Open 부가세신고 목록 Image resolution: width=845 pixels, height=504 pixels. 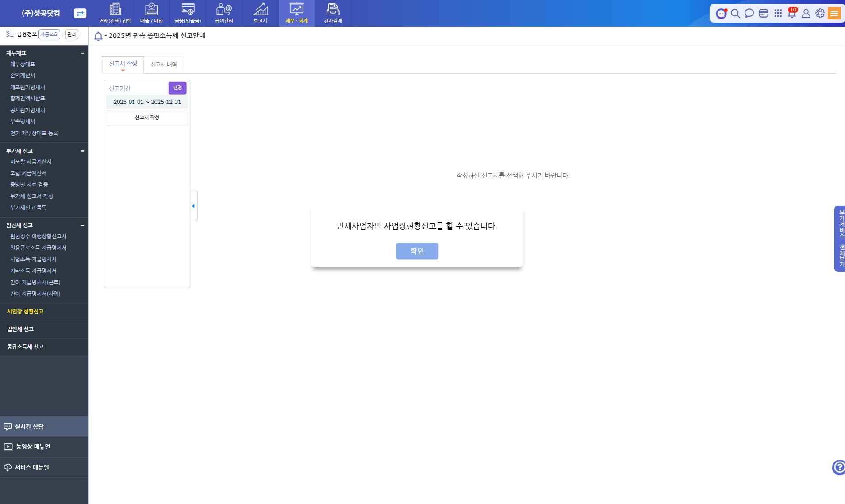(x=28, y=208)
